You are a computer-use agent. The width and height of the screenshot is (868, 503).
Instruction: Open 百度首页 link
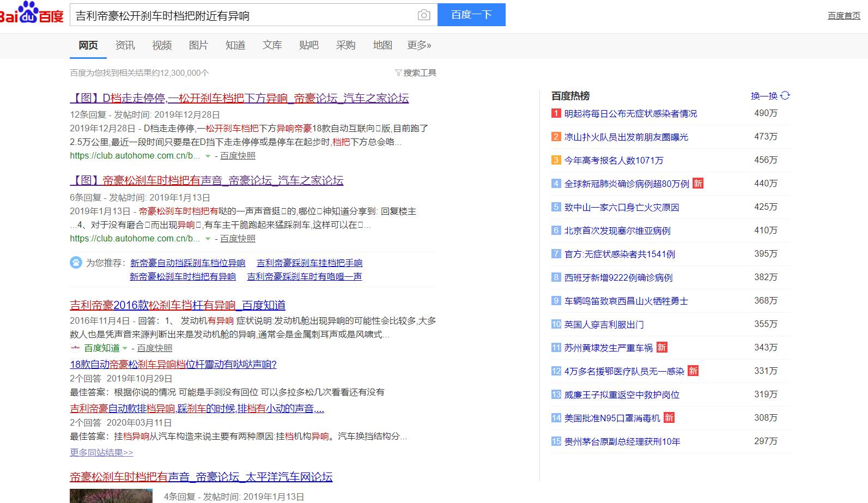click(844, 15)
